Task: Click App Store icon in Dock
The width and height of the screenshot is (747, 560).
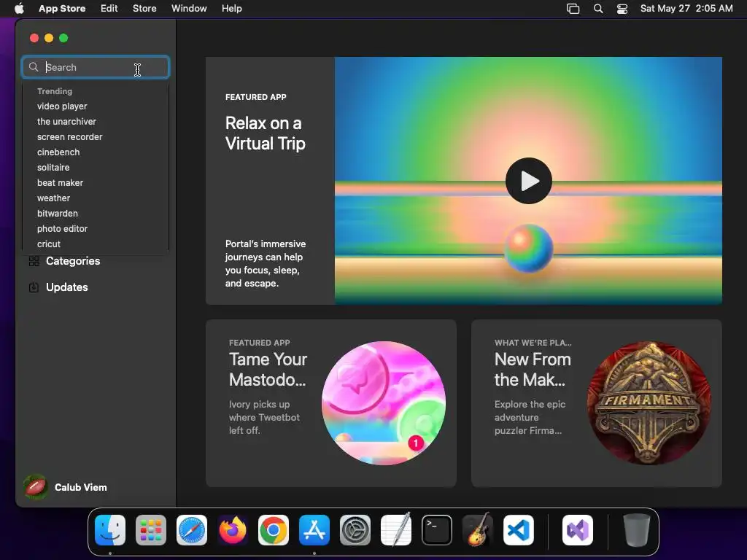Action: [314, 530]
